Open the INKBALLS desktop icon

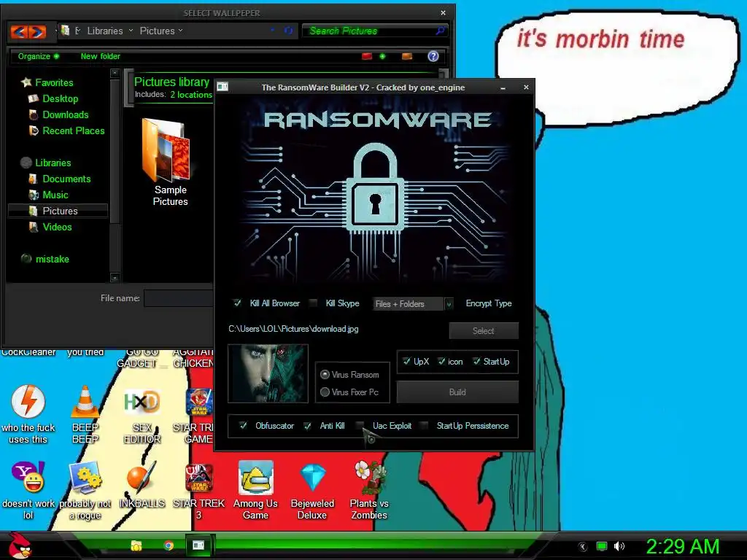142,484
